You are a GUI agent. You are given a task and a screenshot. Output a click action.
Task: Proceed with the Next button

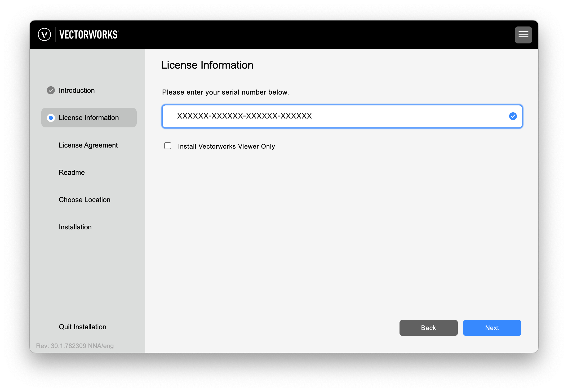pos(492,328)
